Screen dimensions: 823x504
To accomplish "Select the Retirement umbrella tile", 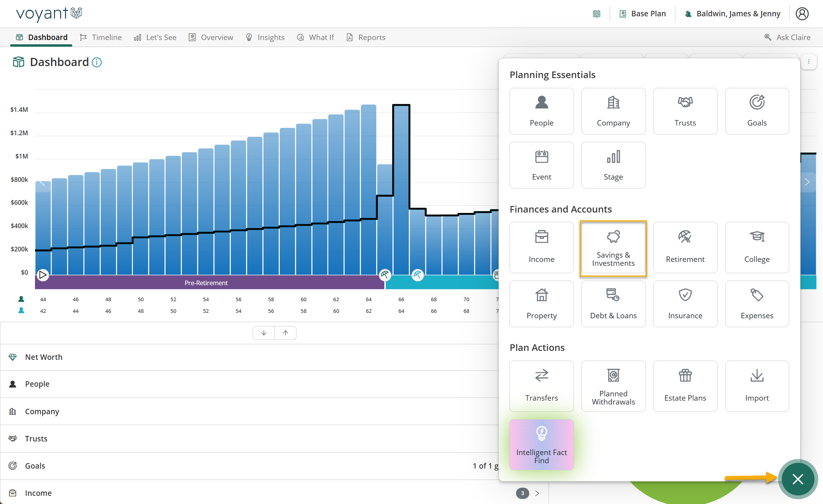I will tap(685, 248).
